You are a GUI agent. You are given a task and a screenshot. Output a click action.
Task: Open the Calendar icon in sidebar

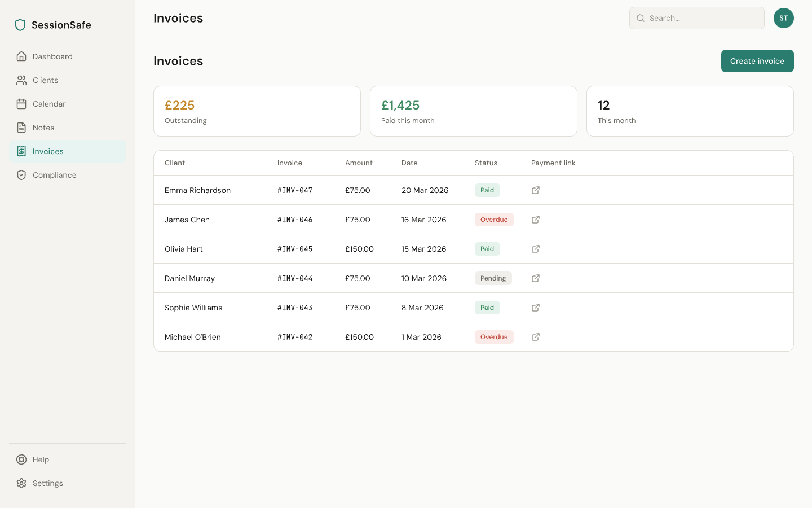tap(21, 104)
